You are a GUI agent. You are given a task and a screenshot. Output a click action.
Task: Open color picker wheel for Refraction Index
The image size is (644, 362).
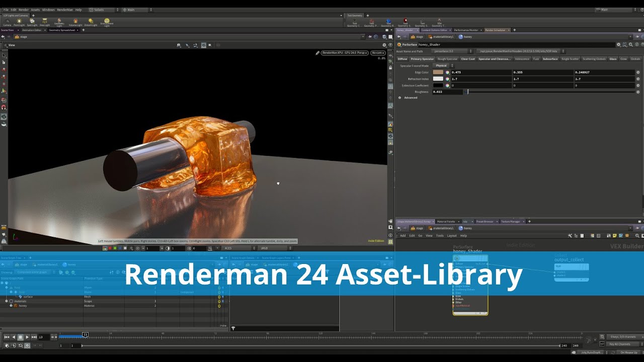pos(447,79)
